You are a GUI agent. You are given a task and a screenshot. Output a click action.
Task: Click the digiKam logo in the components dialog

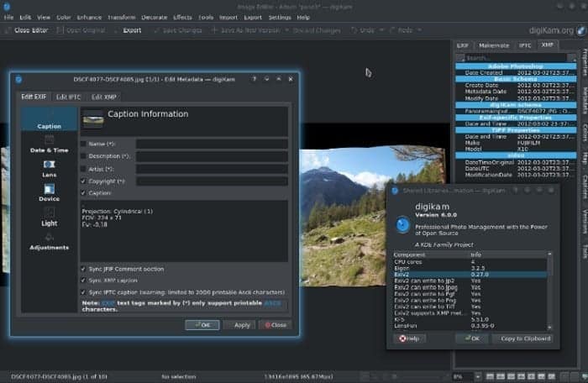(x=402, y=224)
